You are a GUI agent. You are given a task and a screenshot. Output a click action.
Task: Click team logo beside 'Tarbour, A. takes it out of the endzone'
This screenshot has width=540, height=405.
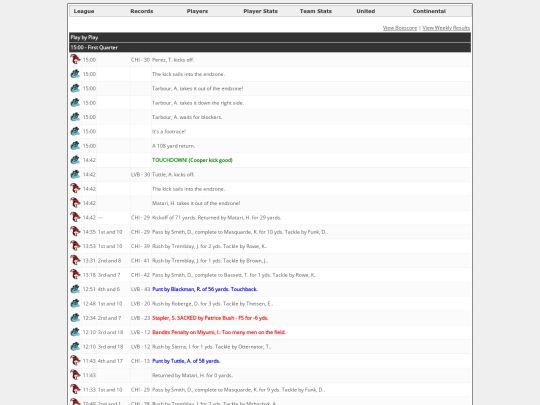(x=75, y=88)
